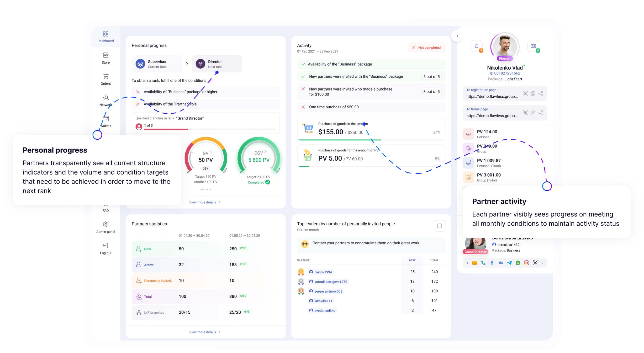Image resolution: width=644 pixels, height=353 pixels.
Task: Click the Instagram contact icon
Action: point(526,263)
